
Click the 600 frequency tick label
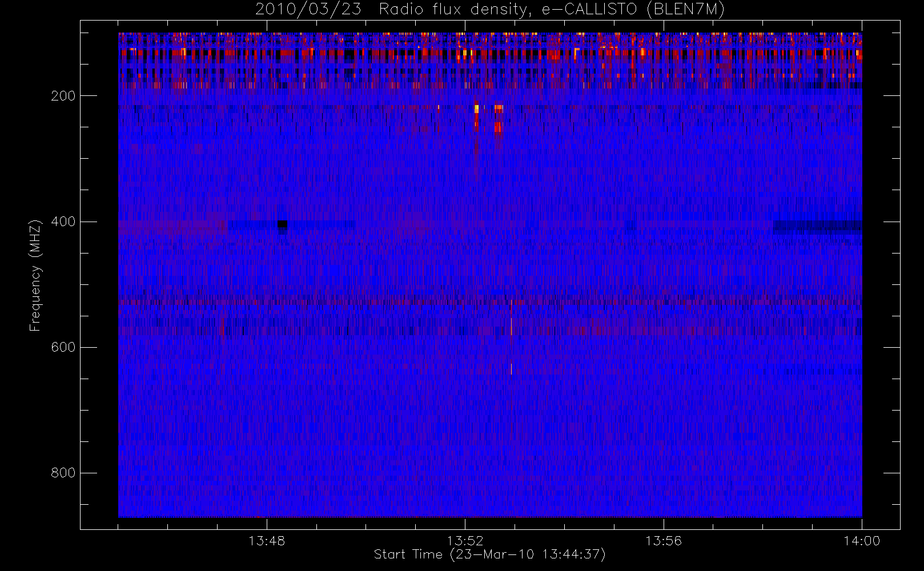[x=63, y=347]
